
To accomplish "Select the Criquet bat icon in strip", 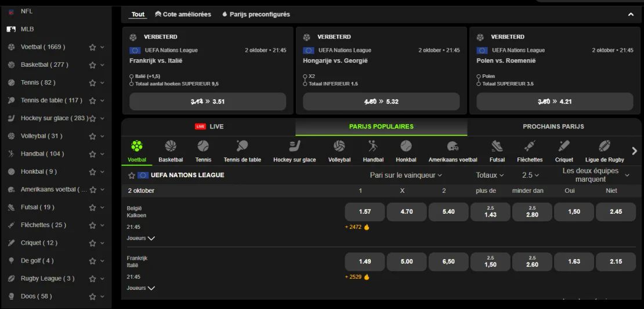I will point(564,146).
